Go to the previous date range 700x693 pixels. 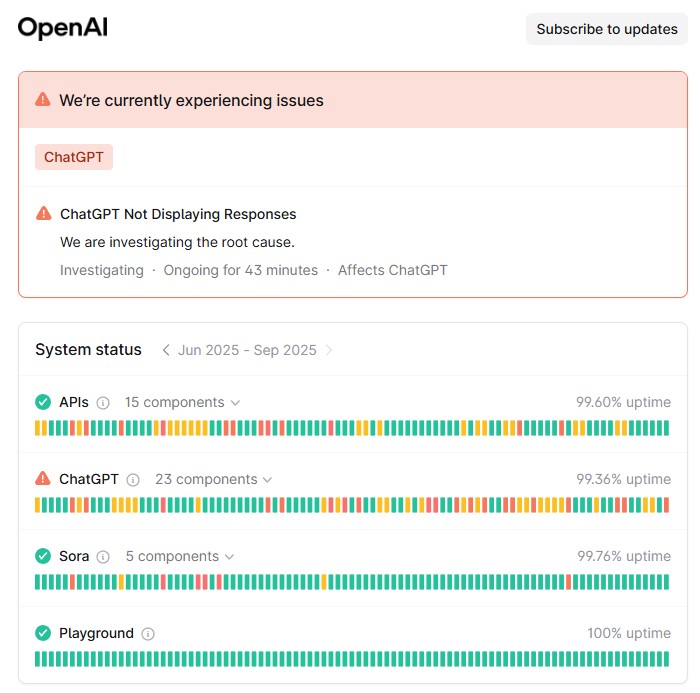[x=166, y=350]
